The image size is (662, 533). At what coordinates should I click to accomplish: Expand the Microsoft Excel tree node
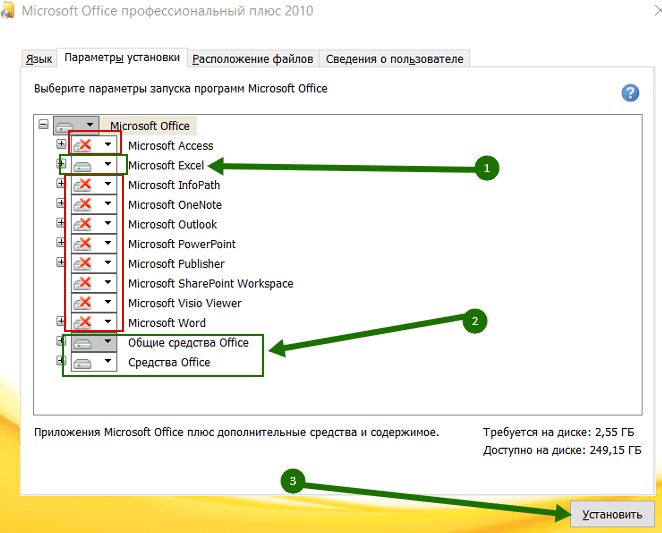pyautogui.click(x=61, y=164)
